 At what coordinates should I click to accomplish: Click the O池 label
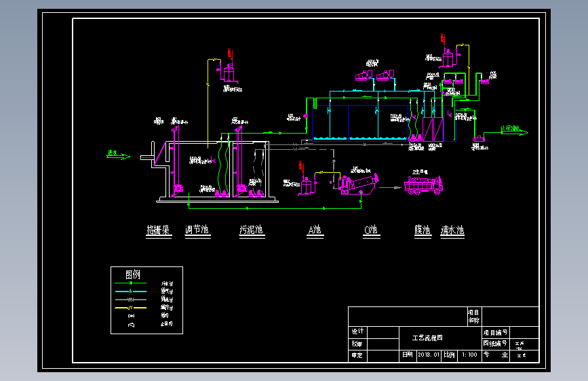pos(371,230)
